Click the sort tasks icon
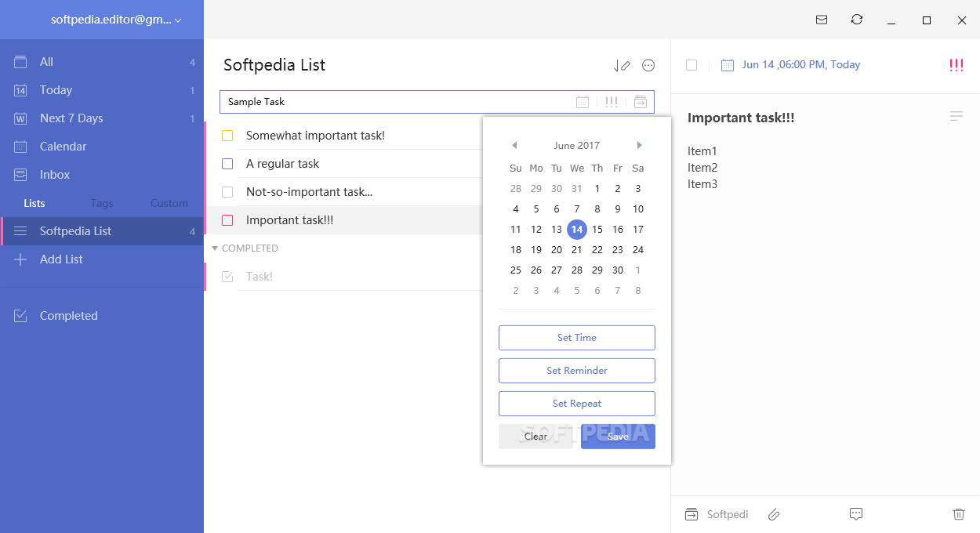 point(622,66)
